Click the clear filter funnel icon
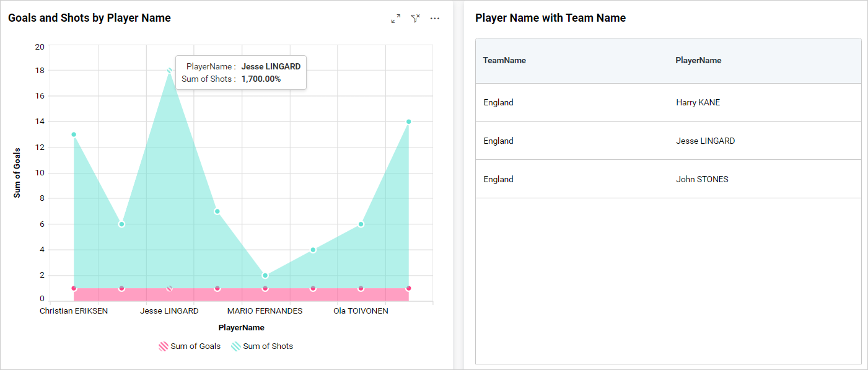Screen dimensions: 868x370 click(x=415, y=19)
